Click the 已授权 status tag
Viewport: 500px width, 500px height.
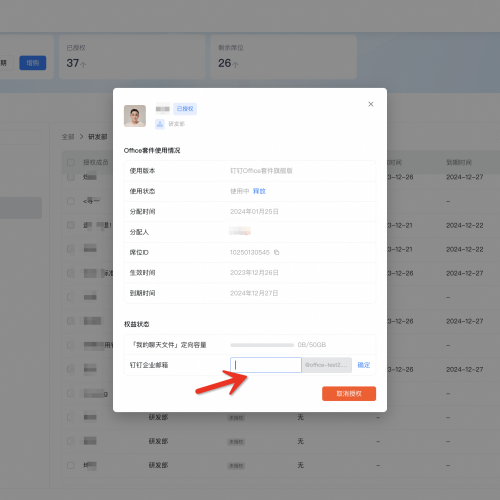tap(185, 109)
